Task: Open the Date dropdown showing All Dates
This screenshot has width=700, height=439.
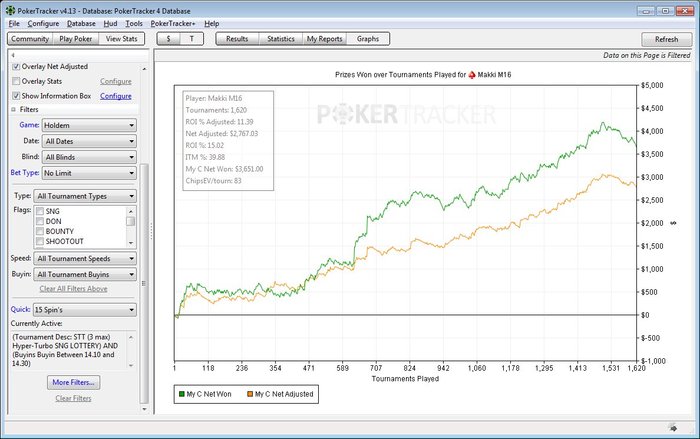Action: click(x=89, y=141)
